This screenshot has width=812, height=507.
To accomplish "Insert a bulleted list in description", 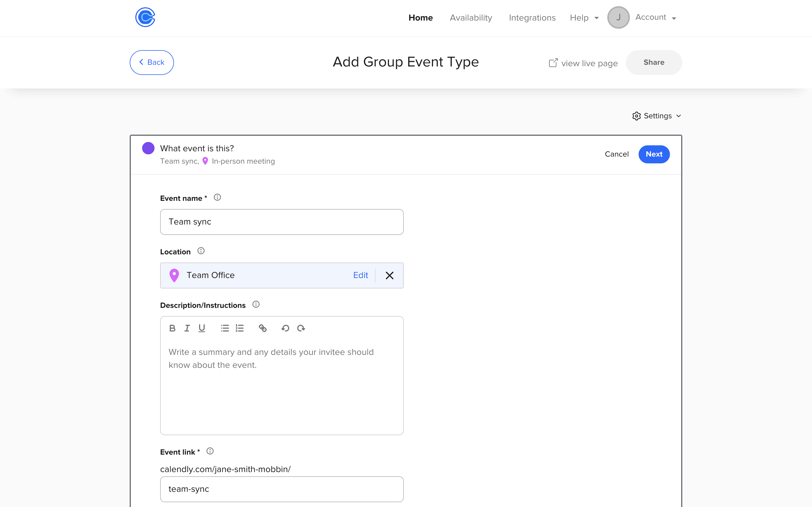I will 225,328.
